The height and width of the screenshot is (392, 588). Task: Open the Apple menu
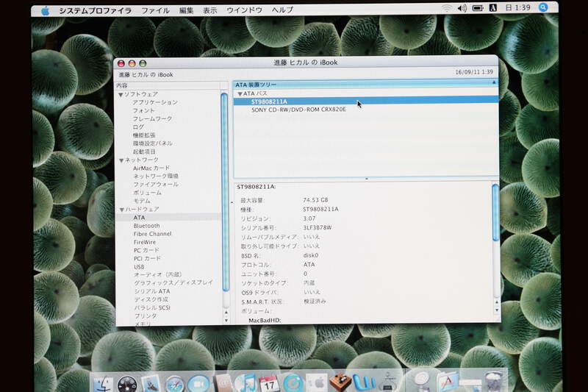click(45, 10)
